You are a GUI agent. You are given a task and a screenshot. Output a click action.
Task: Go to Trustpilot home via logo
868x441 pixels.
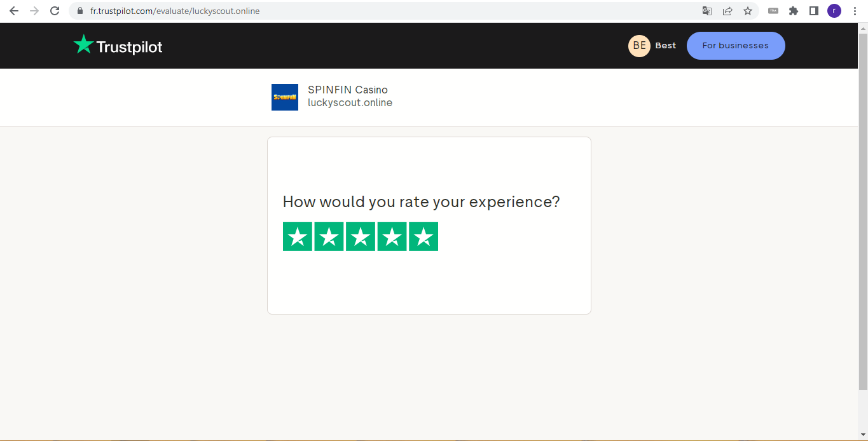(118, 45)
